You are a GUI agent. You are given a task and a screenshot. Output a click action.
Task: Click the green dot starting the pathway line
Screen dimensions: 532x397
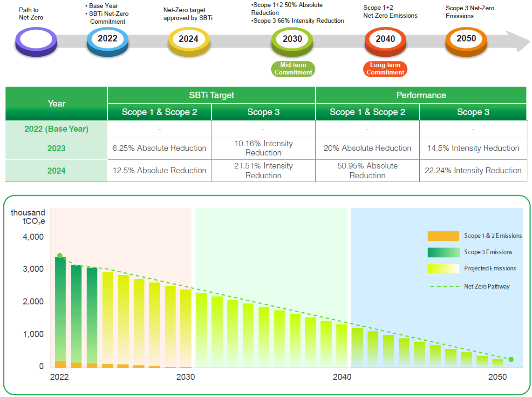coord(60,256)
